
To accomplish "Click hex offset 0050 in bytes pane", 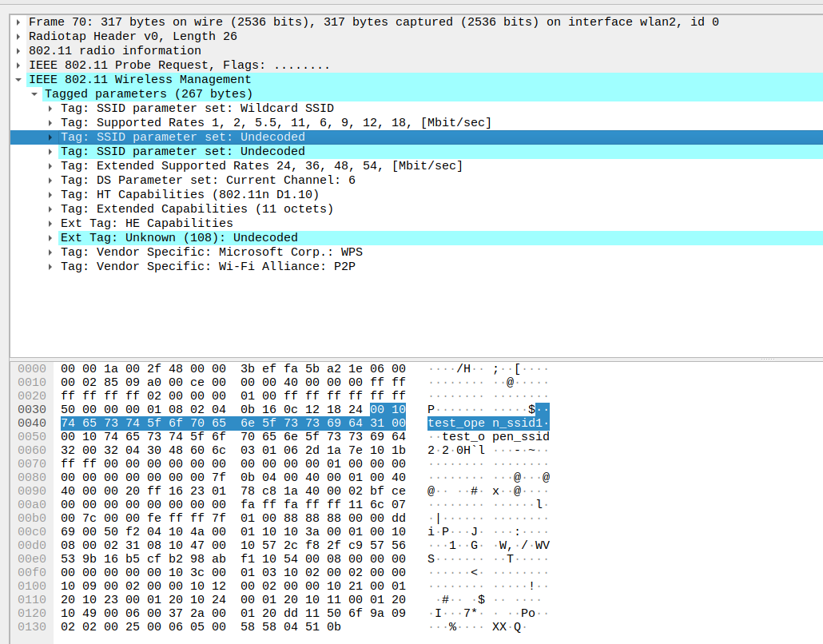I will click(x=32, y=437).
